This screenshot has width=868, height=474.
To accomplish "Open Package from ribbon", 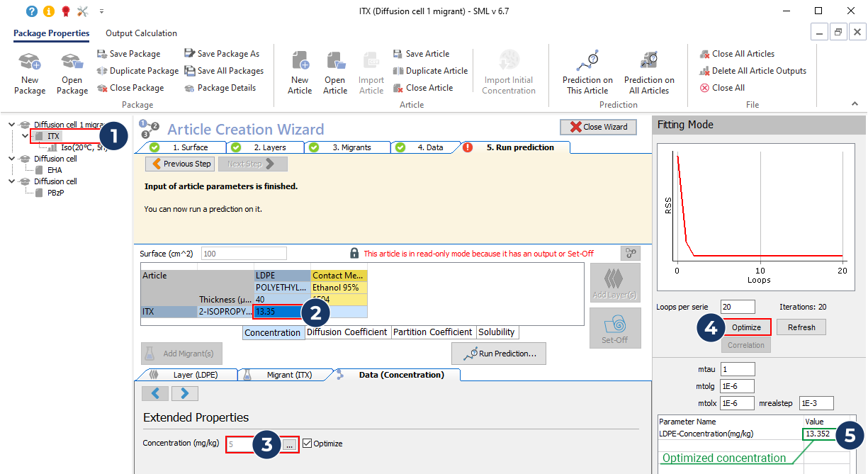I will click(72, 62).
